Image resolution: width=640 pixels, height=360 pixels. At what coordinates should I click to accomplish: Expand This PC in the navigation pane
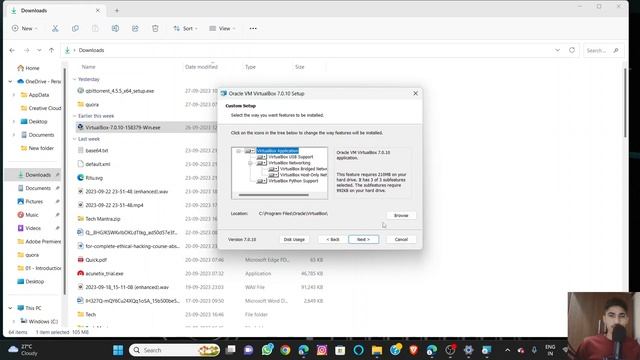pyautogui.click(x=10, y=308)
